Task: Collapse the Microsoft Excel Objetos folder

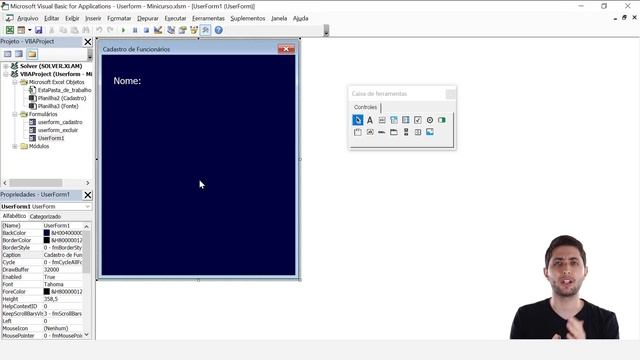Action: 15,82
